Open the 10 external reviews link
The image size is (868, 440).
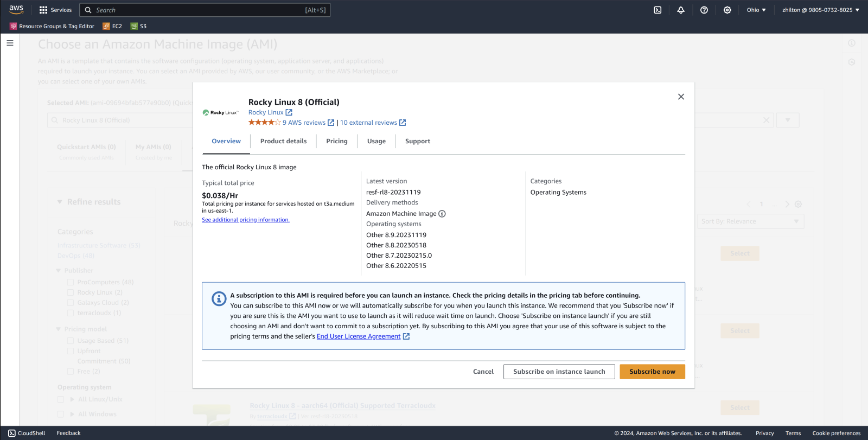coord(368,123)
